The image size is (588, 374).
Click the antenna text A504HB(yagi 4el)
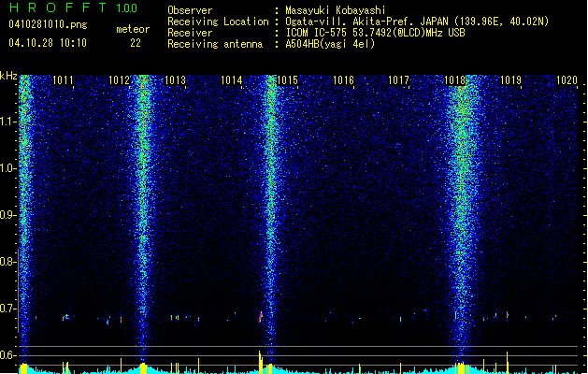pos(330,44)
